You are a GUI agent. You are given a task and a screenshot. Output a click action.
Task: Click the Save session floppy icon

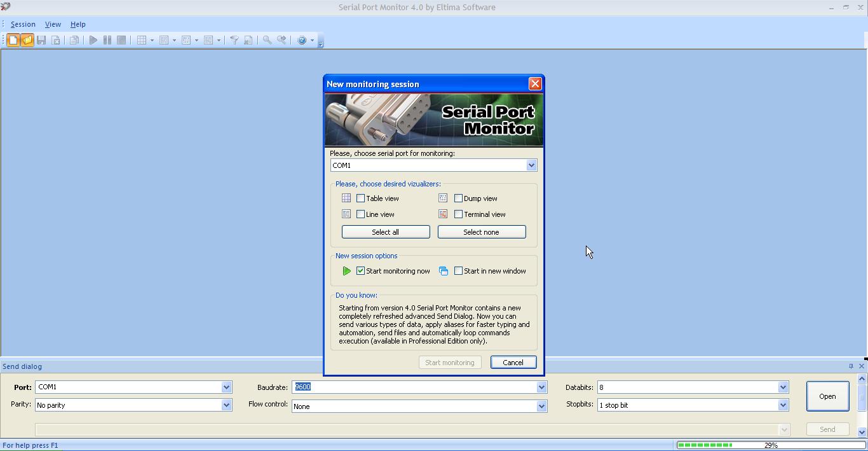(x=41, y=40)
